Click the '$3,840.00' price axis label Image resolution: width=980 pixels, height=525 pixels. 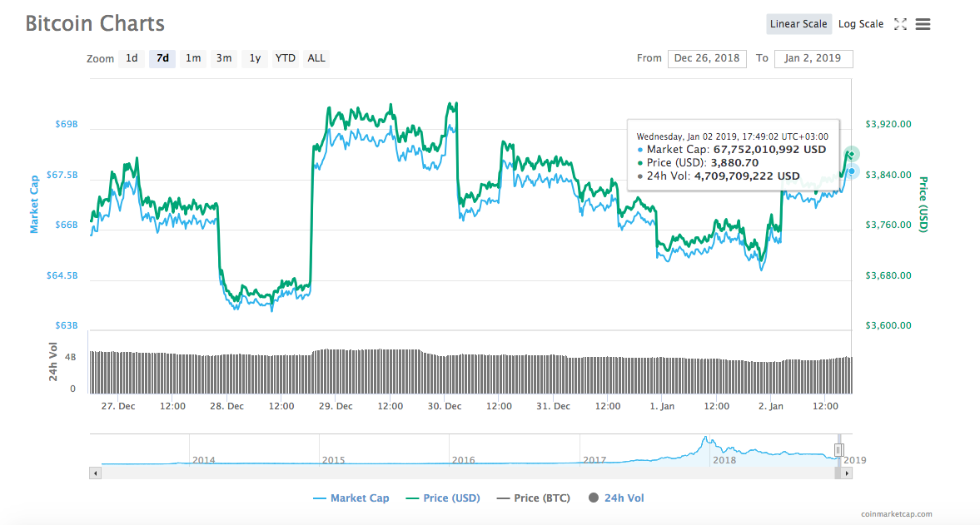pyautogui.click(x=888, y=175)
